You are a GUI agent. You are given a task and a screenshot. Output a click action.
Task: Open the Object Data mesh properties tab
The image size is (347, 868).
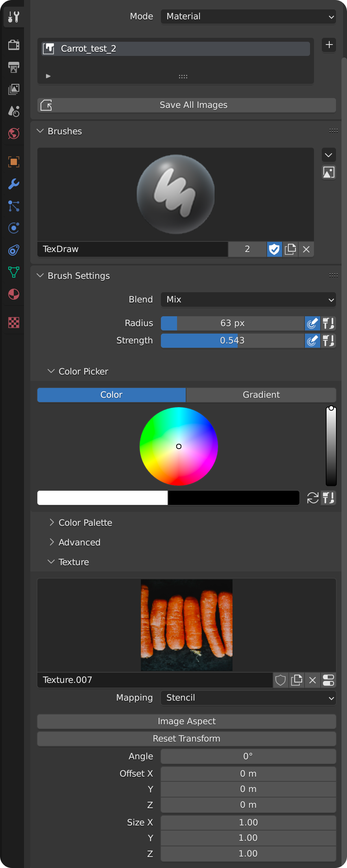pos(14,272)
